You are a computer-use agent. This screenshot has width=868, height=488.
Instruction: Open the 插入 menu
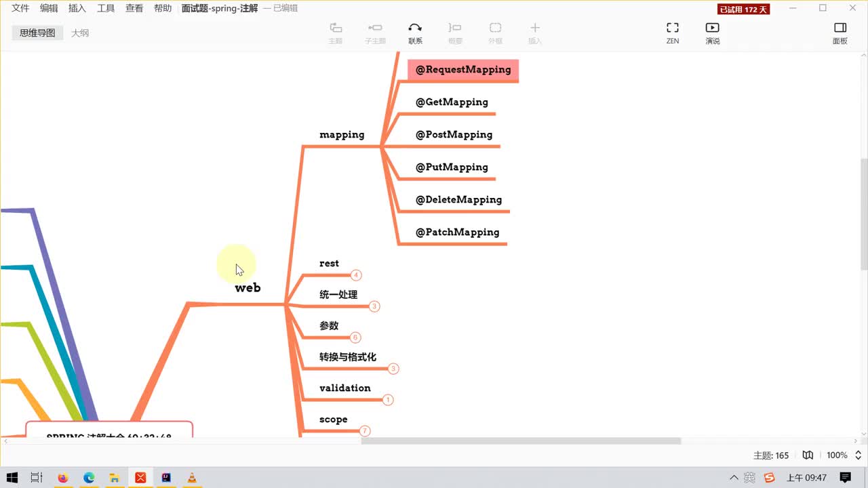(x=77, y=8)
